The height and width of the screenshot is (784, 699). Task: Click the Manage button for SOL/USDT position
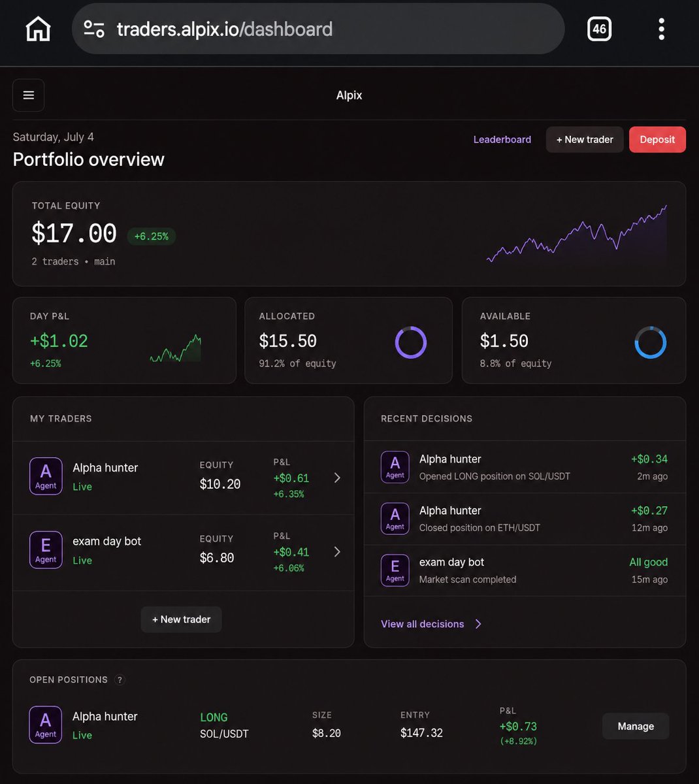click(636, 727)
